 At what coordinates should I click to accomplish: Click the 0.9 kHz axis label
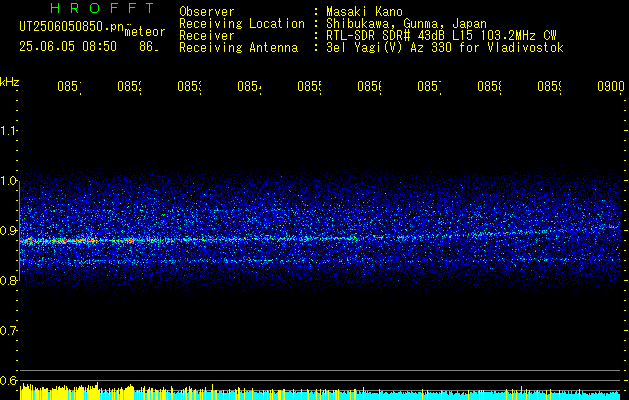8,231
